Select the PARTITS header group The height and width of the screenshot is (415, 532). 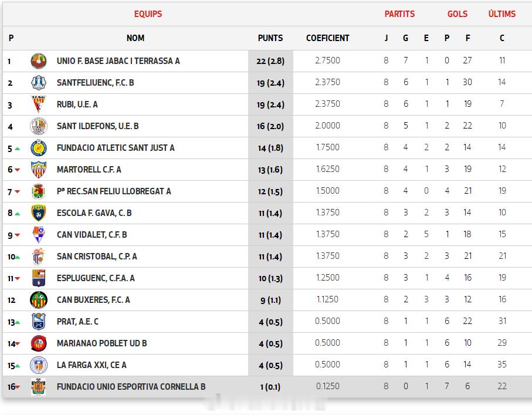coord(399,14)
